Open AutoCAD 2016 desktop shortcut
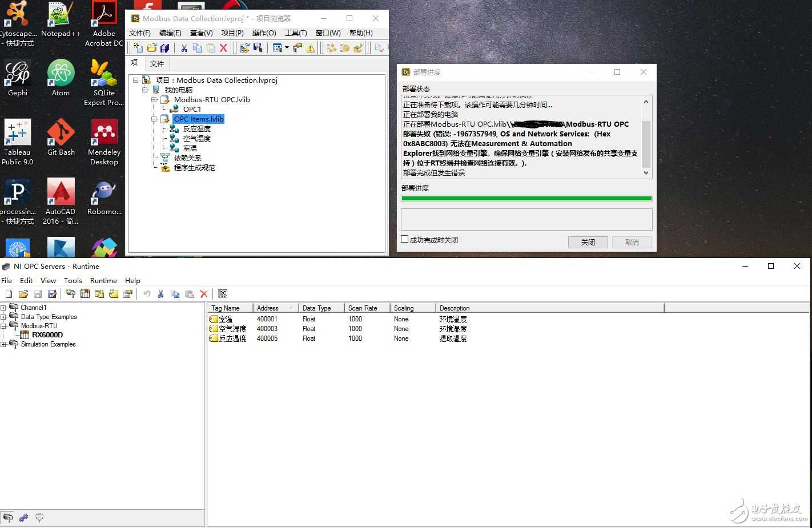812x528 pixels. (61, 201)
